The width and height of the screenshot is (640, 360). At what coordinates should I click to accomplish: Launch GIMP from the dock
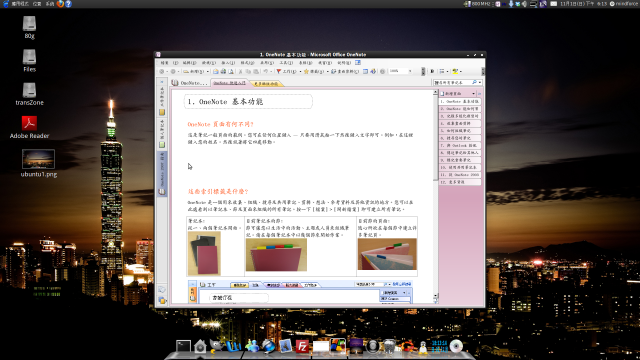(x=217, y=346)
